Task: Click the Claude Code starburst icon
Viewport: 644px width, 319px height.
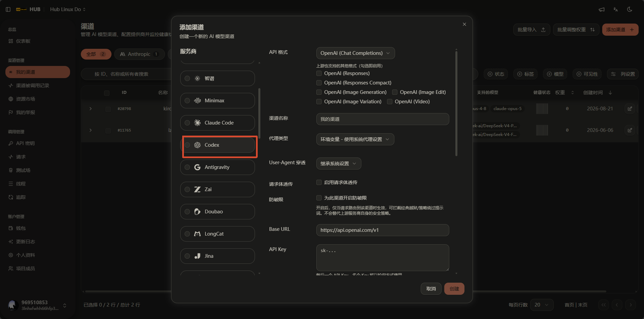Action: click(197, 123)
